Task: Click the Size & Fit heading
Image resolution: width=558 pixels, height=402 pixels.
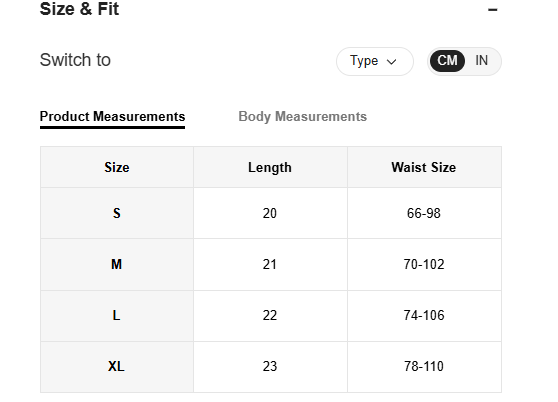Action: coord(79,9)
